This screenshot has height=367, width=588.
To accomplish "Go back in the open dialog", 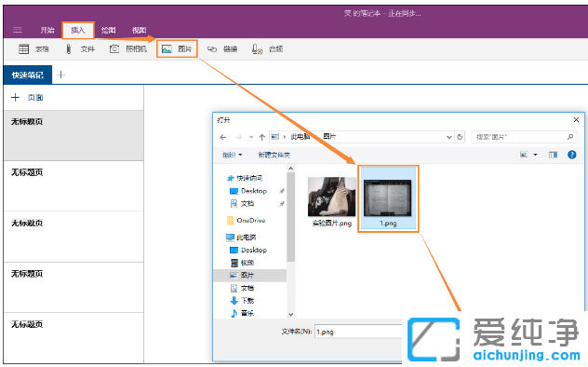I will coord(223,137).
